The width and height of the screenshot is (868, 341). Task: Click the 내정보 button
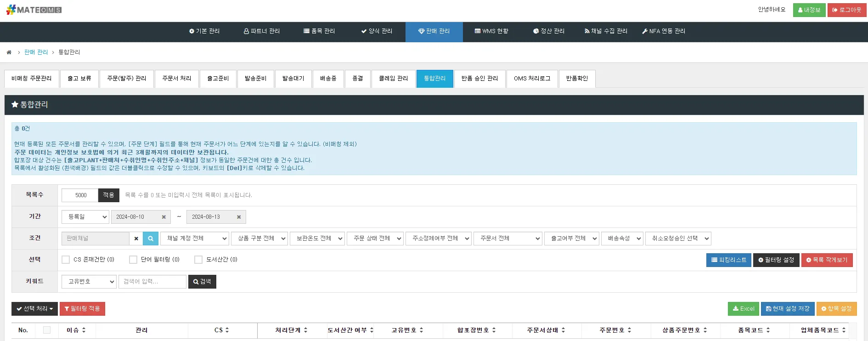pos(809,10)
